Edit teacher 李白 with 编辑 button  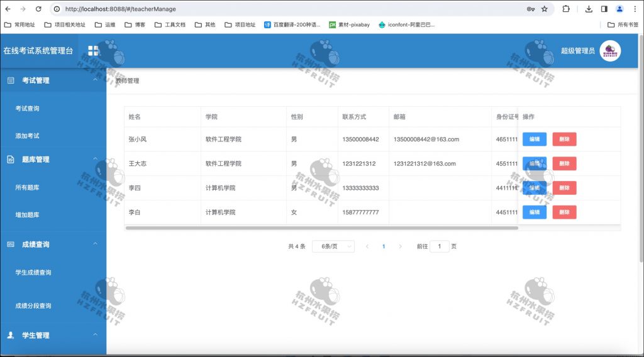[535, 212]
